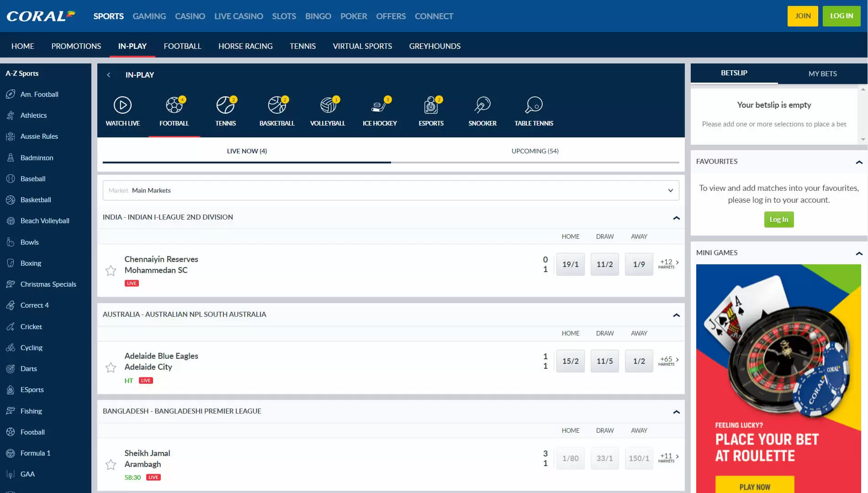
Task: Select the Snooker sport icon
Action: (482, 105)
